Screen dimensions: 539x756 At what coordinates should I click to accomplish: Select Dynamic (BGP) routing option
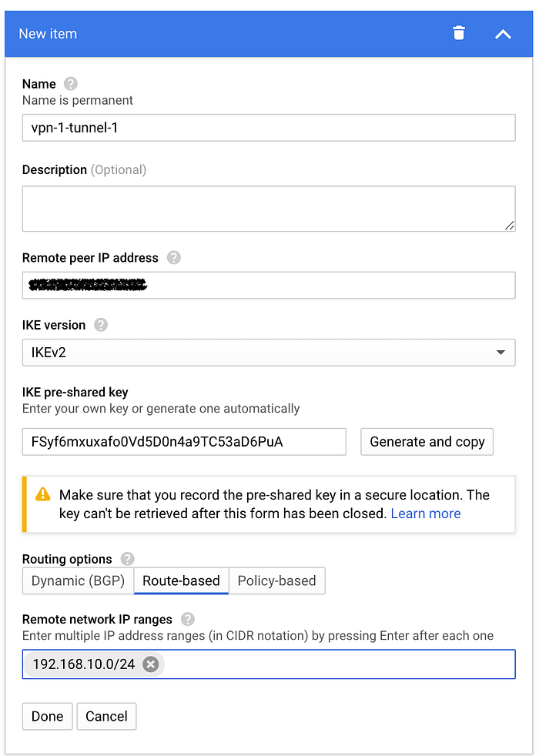(78, 581)
